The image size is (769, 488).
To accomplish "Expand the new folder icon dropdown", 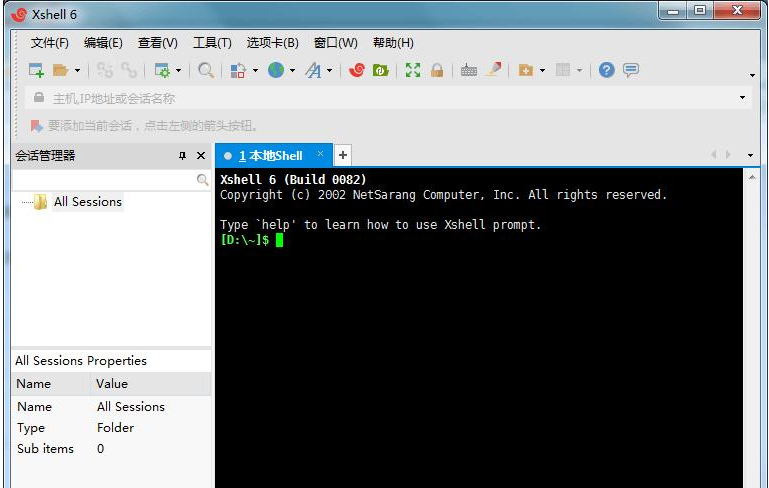I will 542,71.
